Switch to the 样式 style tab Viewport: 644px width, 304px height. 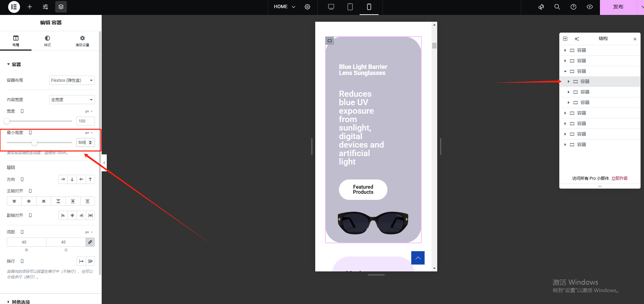tap(47, 41)
